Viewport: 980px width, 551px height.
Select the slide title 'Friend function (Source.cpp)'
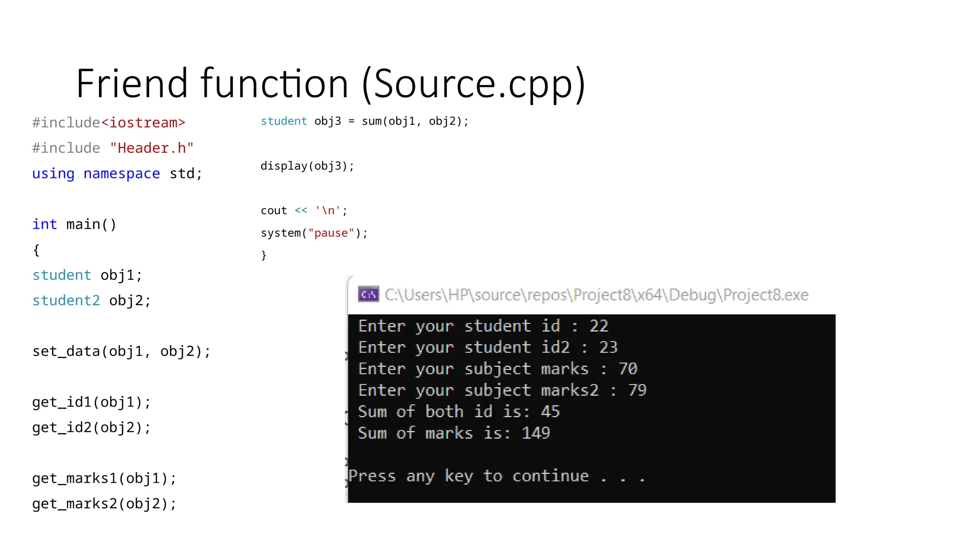click(331, 84)
